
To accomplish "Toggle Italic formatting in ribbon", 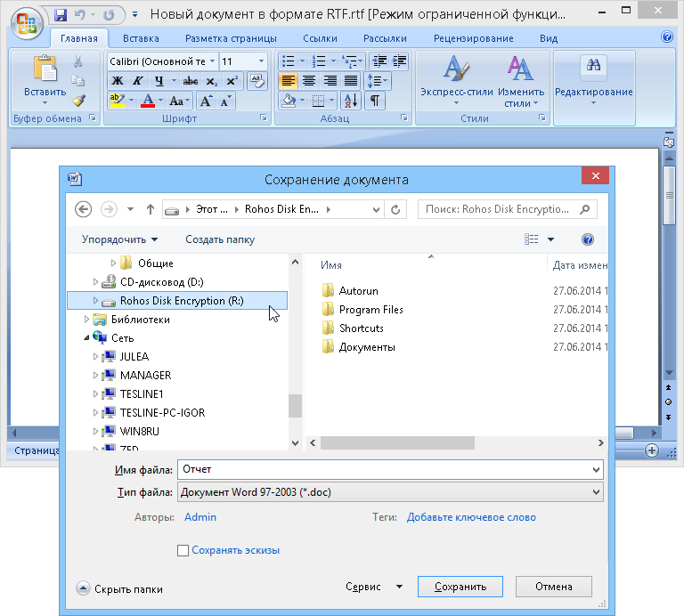I will click(138, 81).
